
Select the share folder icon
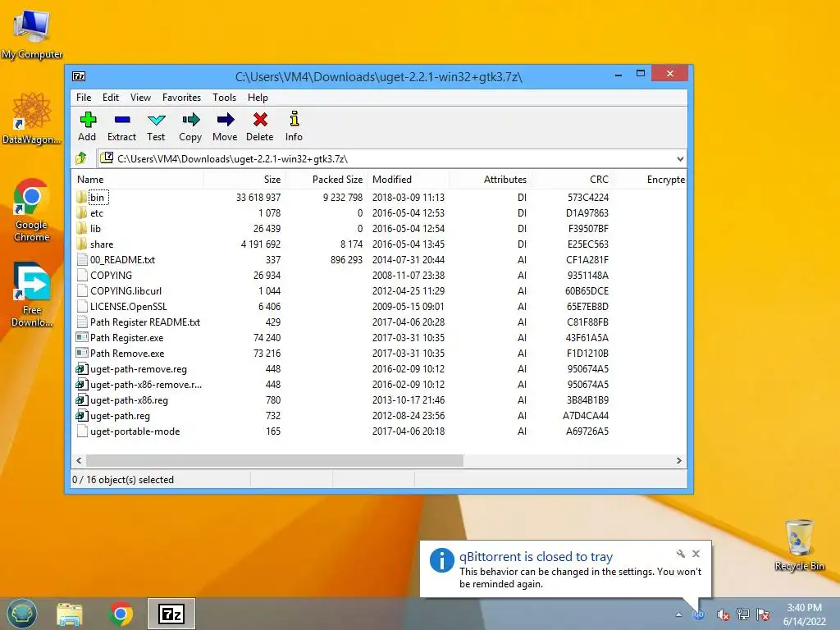(81, 244)
